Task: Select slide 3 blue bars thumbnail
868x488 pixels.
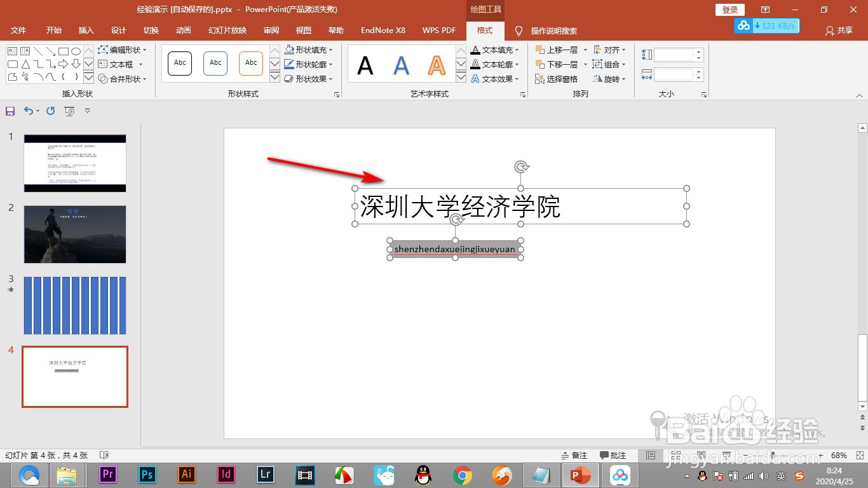Action: pos(75,306)
